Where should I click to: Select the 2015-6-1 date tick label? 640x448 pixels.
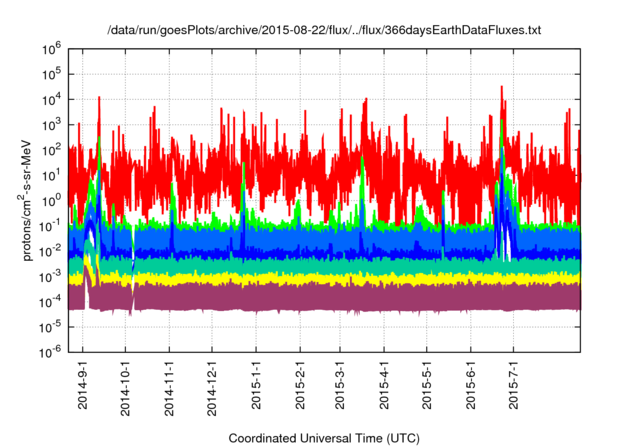[x=471, y=386]
